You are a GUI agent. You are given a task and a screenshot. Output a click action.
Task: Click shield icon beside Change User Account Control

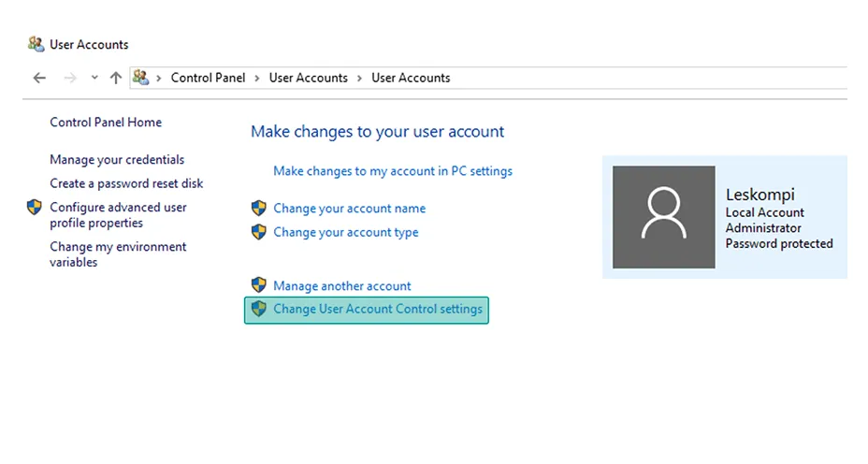click(x=258, y=309)
